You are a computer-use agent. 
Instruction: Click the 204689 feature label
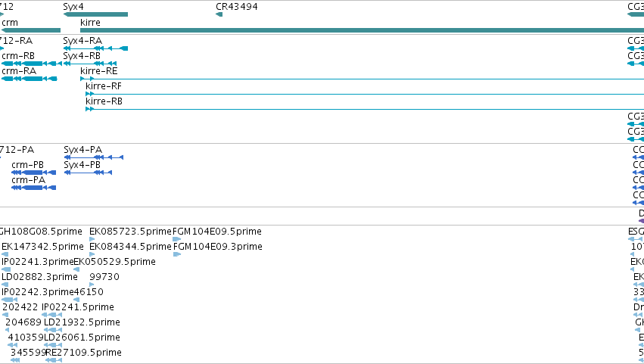[23, 322]
